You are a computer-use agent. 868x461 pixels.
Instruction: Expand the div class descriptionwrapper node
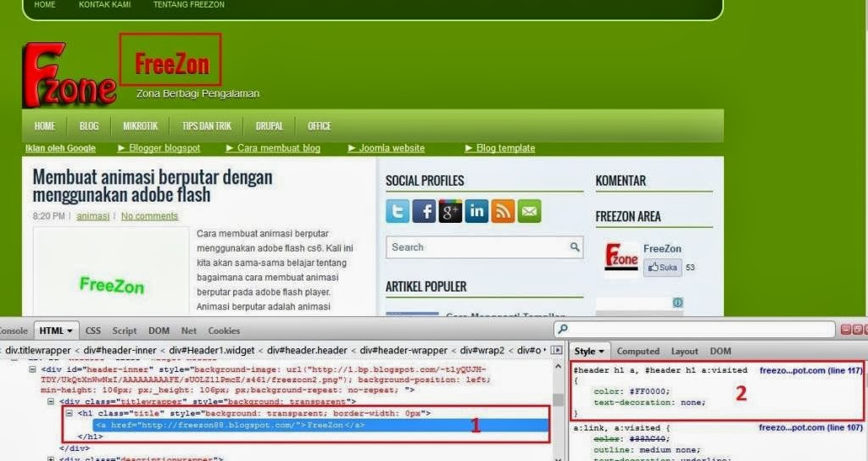[x=51, y=458]
